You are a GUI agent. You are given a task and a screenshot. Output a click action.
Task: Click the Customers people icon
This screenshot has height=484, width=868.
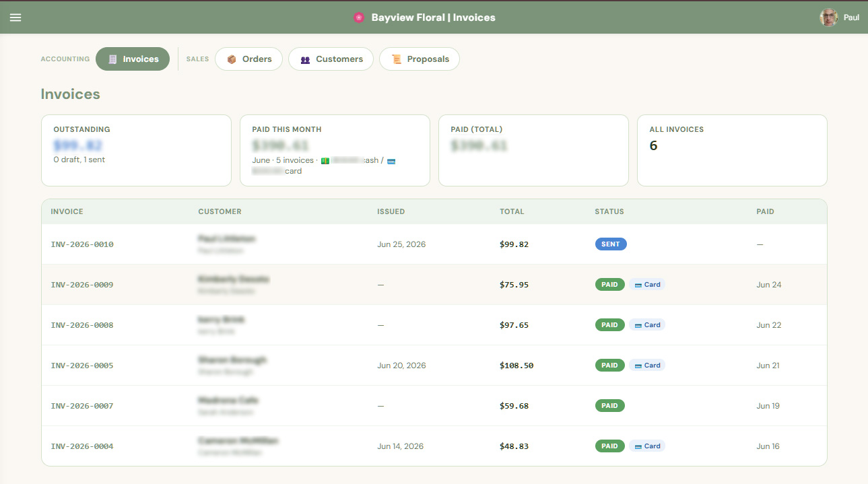click(305, 59)
